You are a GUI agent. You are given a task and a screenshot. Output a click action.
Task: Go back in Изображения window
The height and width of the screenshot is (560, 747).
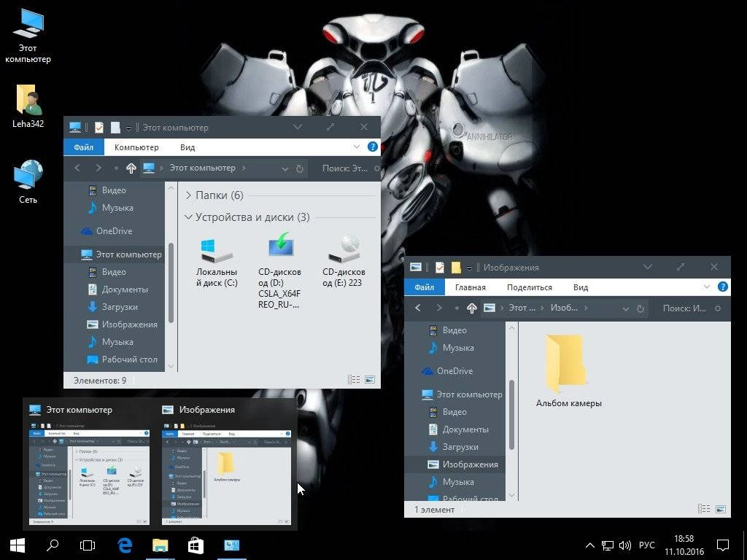click(418, 308)
